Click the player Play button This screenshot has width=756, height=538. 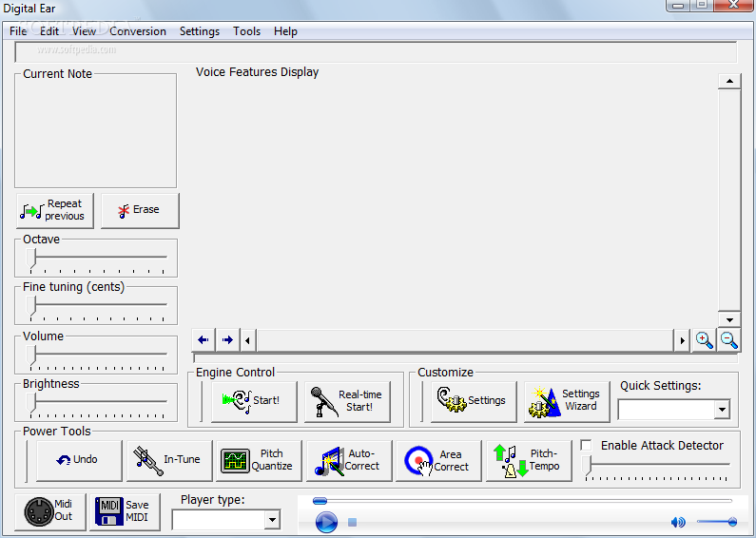point(326,522)
